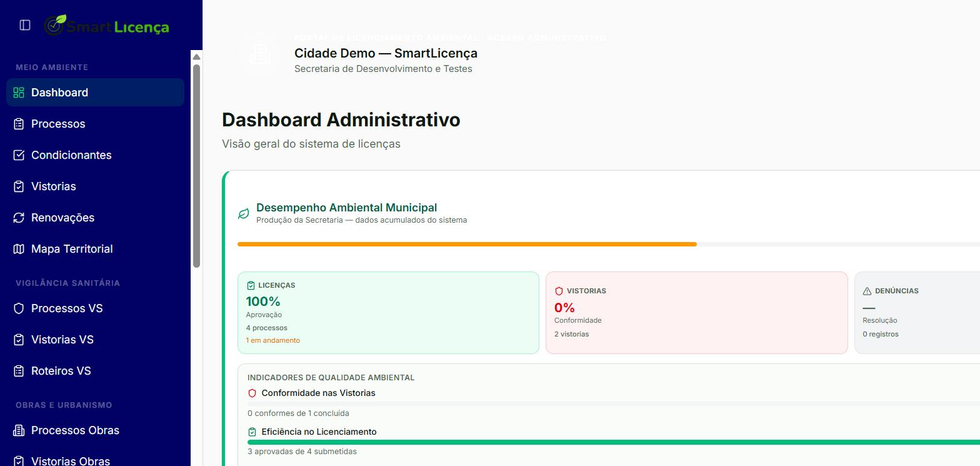The image size is (980, 466).
Task: Open the Denúncias resolution card
Action: pyautogui.click(x=917, y=313)
